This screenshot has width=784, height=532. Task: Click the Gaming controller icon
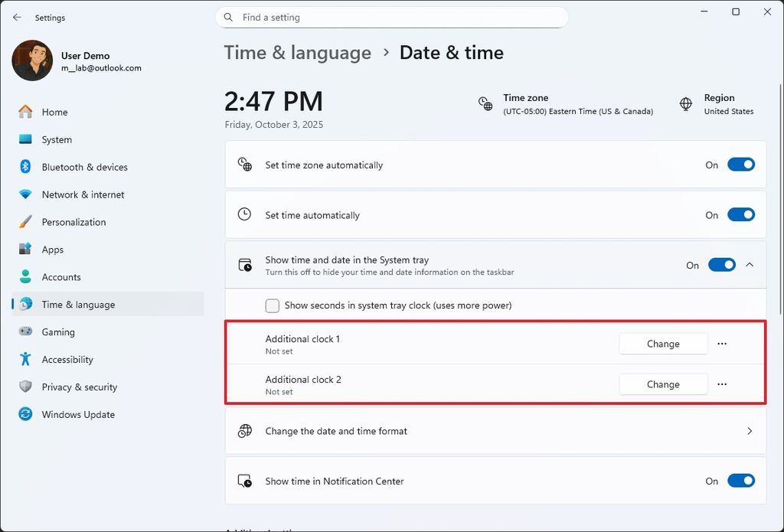tap(25, 331)
